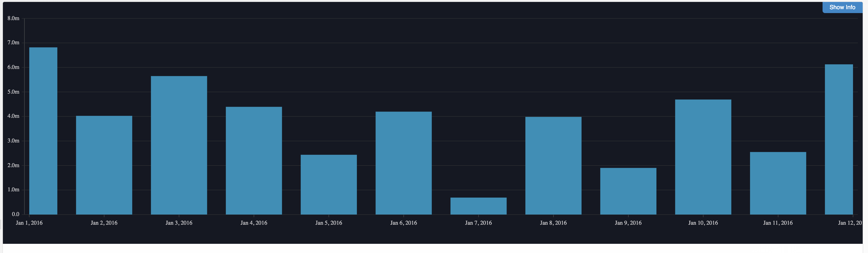Click the 0.0 y-axis label
Viewport: 868px width, 253px height.
click(15, 214)
